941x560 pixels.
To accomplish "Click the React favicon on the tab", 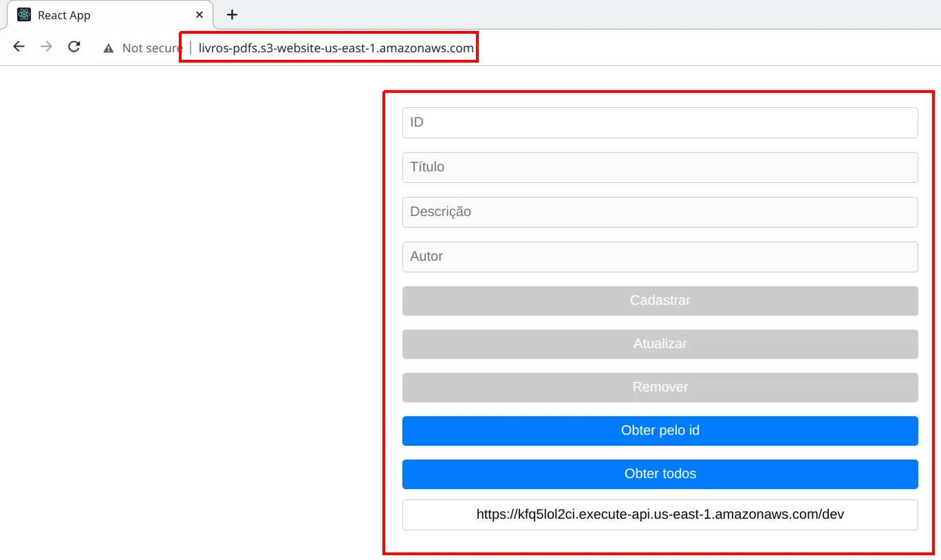I will tap(24, 14).
